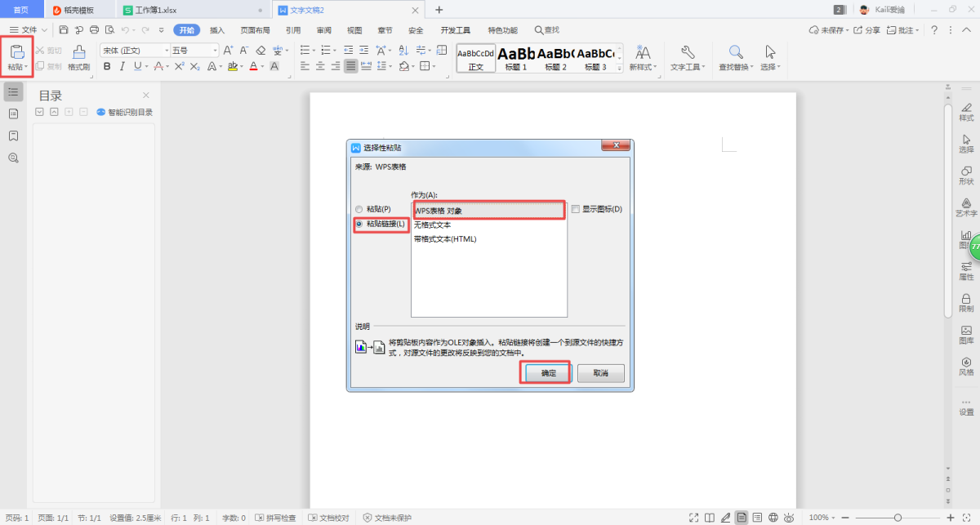The image size is (980, 525).
Task: Toggle Bold formatting in the ribbon
Action: tap(107, 66)
